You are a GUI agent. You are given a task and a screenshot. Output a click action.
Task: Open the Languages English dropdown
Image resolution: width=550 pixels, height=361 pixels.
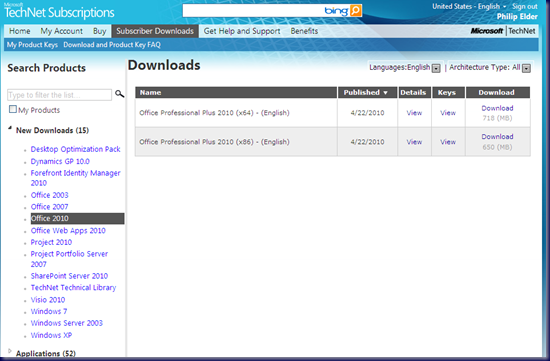(436, 68)
